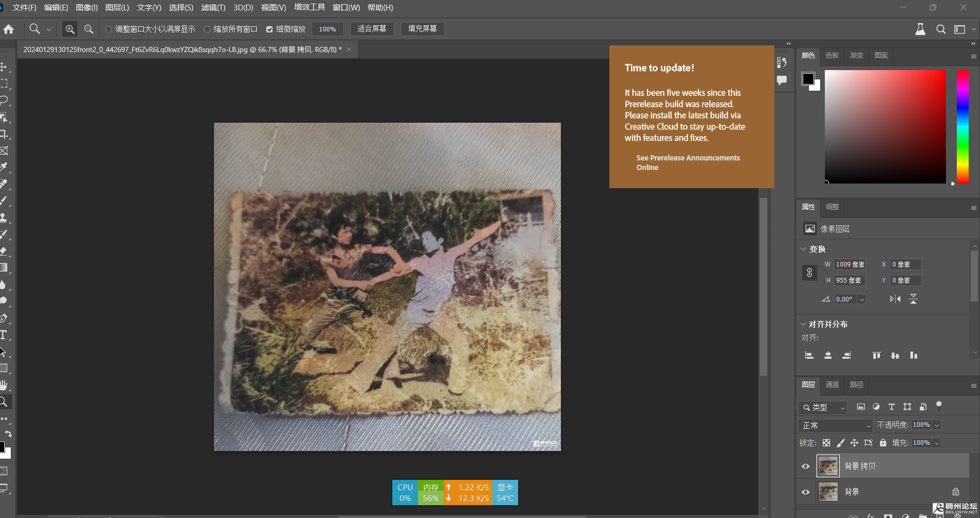Screen dimensions: 980x518
Task: Click the hue spectrum slider bar
Action: pyautogui.click(x=963, y=126)
